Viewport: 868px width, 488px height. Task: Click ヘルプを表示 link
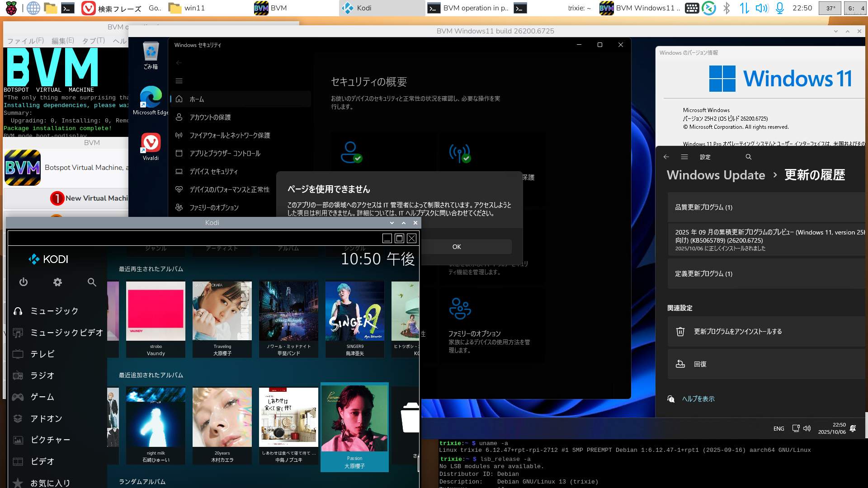[x=698, y=399]
